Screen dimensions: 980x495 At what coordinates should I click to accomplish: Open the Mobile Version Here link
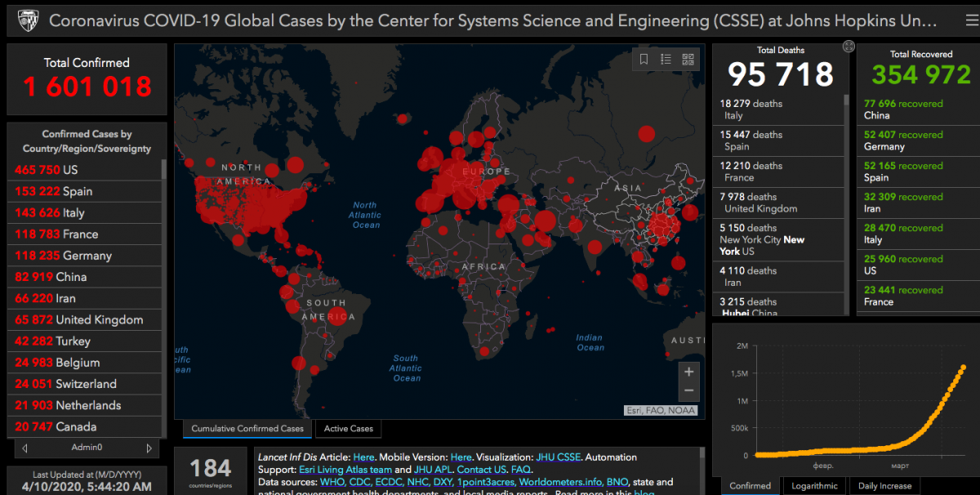coord(461,457)
